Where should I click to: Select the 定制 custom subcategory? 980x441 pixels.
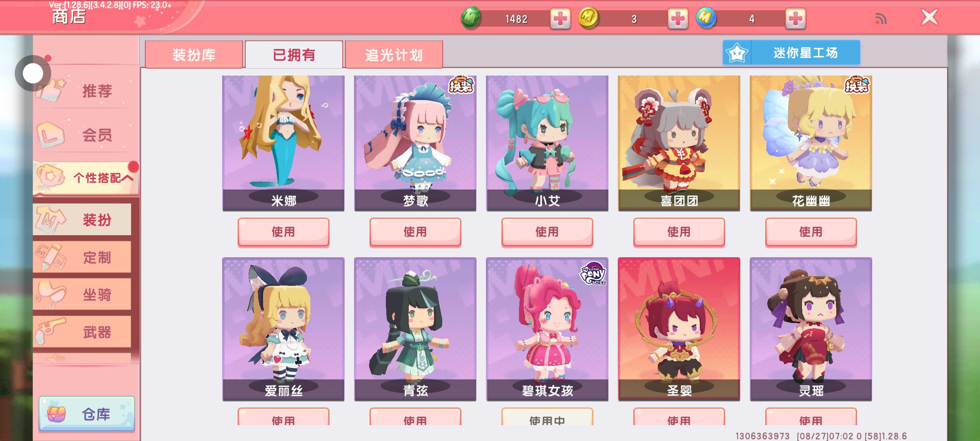pos(82,257)
